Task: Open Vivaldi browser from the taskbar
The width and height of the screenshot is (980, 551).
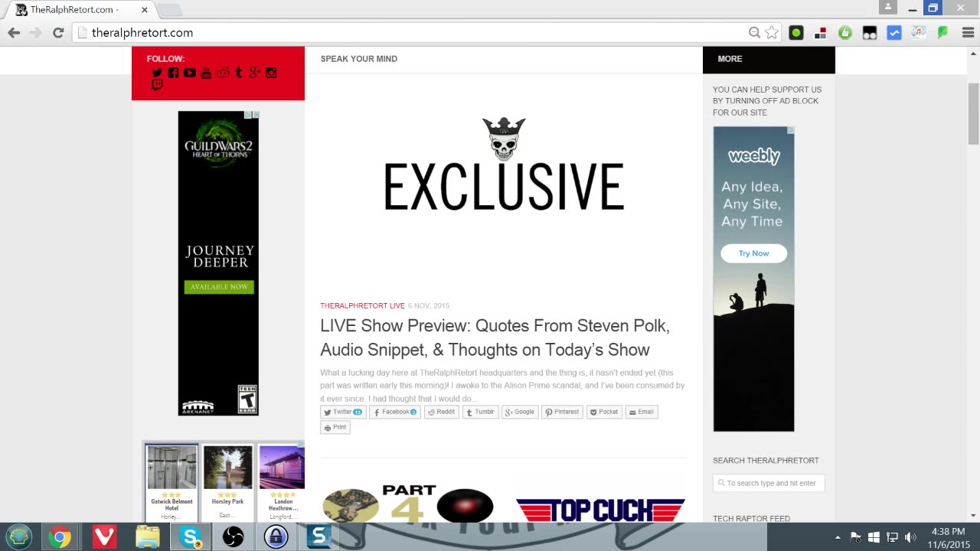Action: click(103, 537)
